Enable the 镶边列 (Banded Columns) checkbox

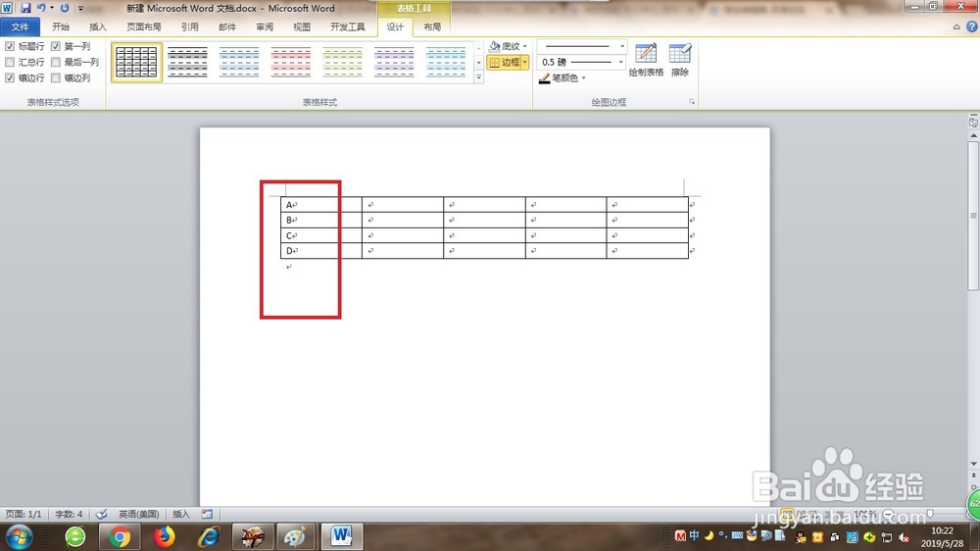click(x=56, y=77)
